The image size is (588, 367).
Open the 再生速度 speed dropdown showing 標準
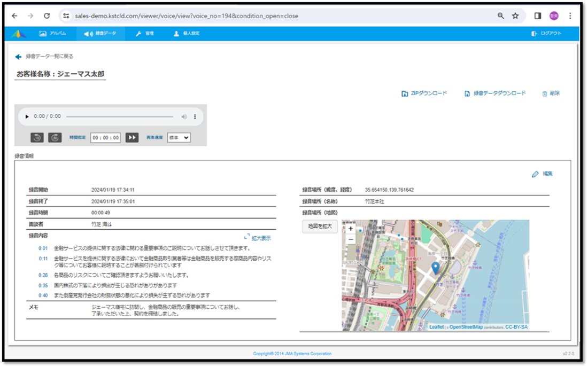[x=179, y=137]
